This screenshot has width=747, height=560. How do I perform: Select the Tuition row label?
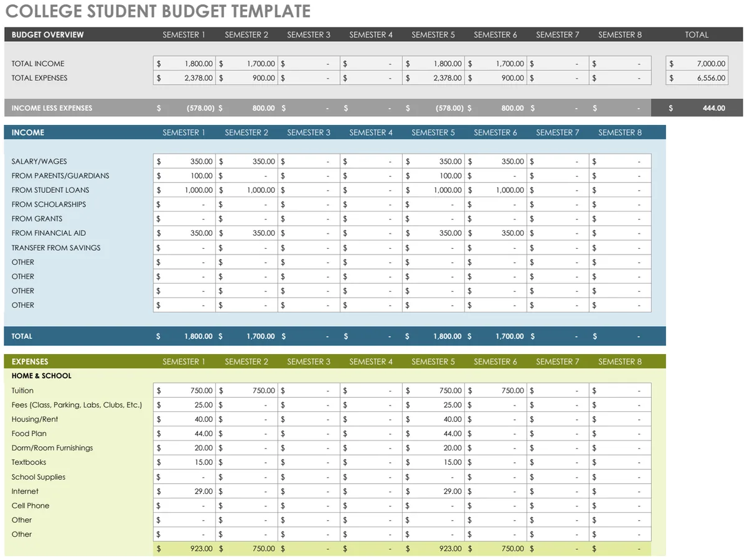pyautogui.click(x=22, y=391)
